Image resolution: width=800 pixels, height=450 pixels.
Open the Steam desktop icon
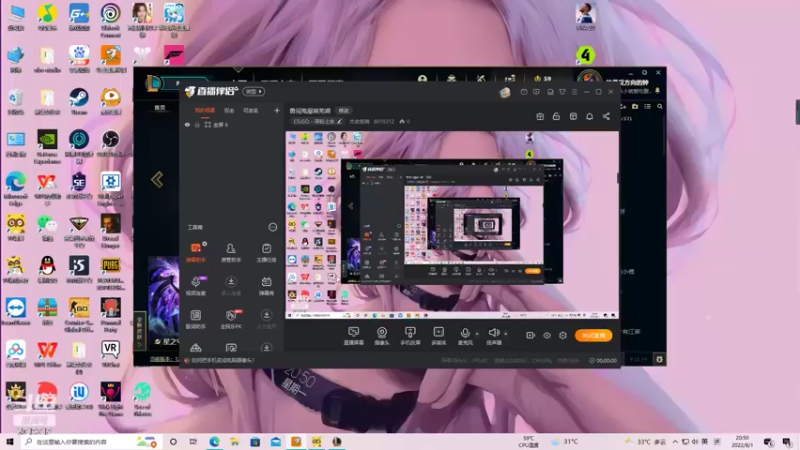point(79,101)
